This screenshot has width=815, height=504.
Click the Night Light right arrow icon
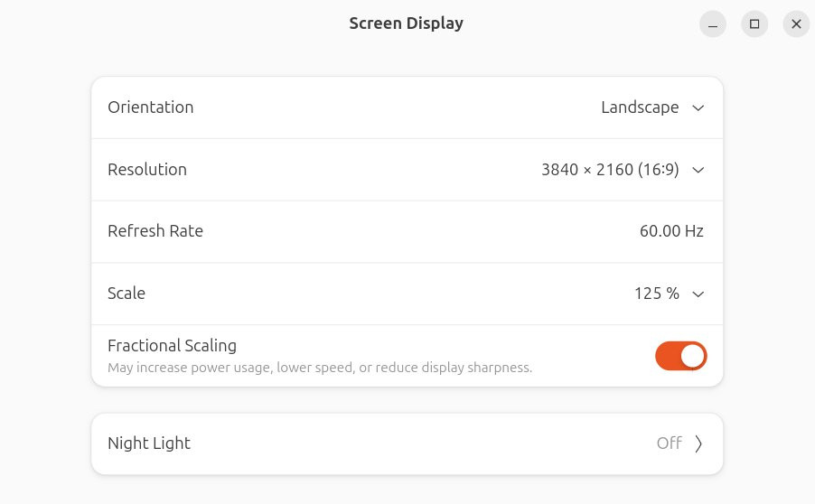(x=698, y=443)
